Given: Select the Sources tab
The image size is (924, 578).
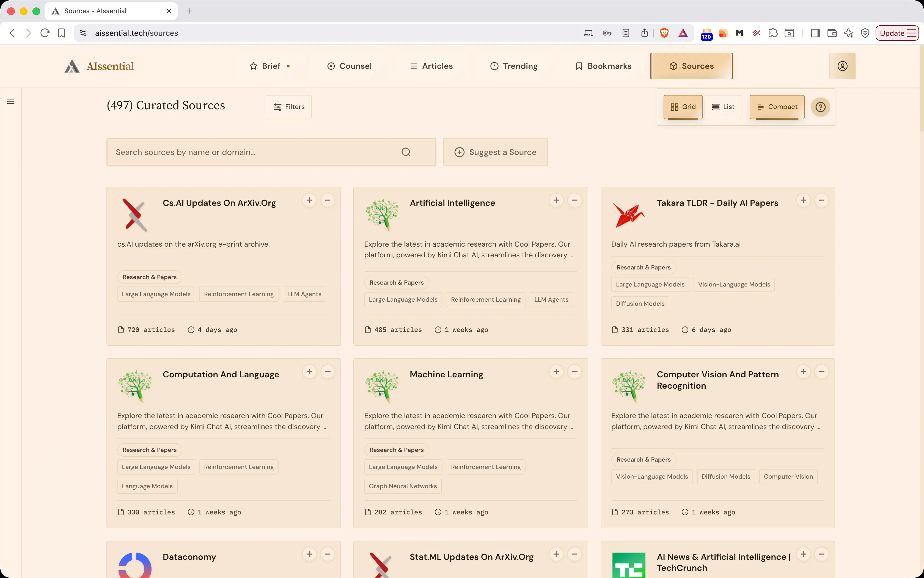Looking at the screenshot, I should click(691, 66).
